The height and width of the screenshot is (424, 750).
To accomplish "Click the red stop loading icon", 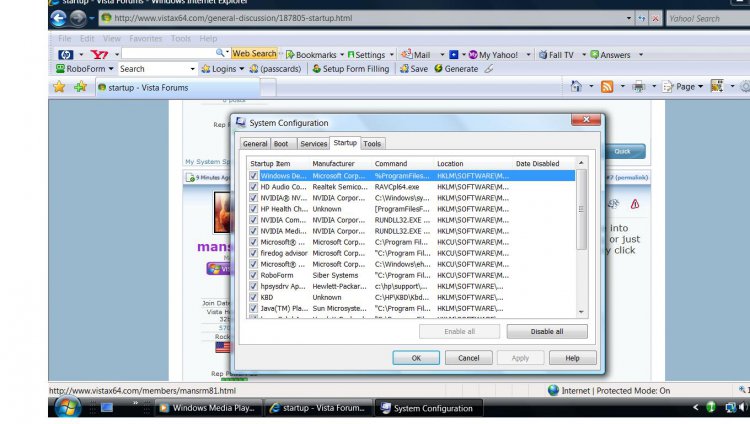I will pyautogui.click(x=655, y=18).
